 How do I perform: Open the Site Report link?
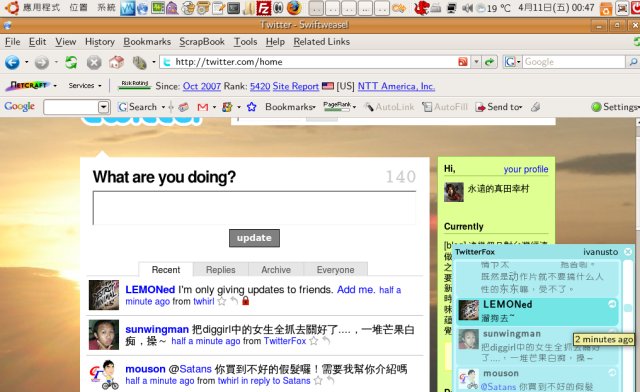[296, 86]
